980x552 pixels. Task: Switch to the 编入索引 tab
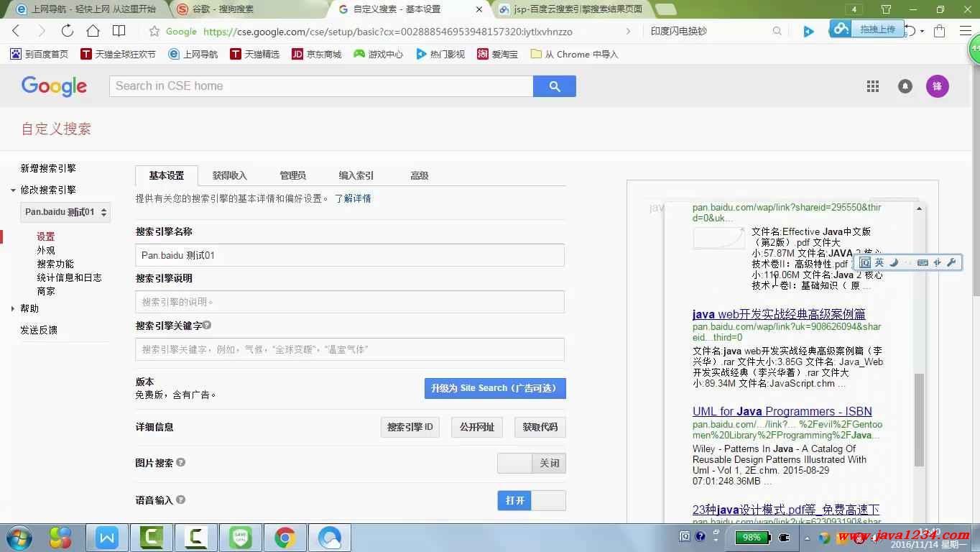pyautogui.click(x=356, y=175)
